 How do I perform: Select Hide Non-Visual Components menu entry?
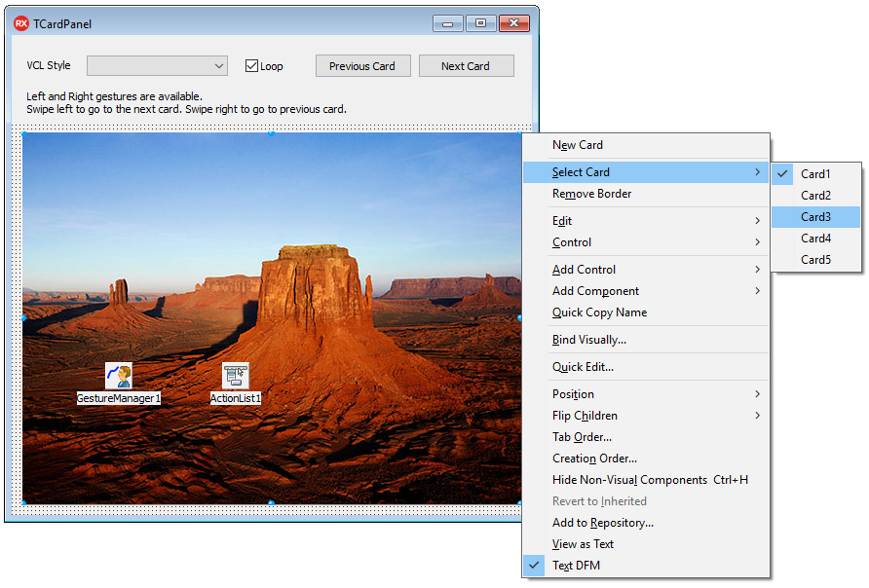[629, 480]
